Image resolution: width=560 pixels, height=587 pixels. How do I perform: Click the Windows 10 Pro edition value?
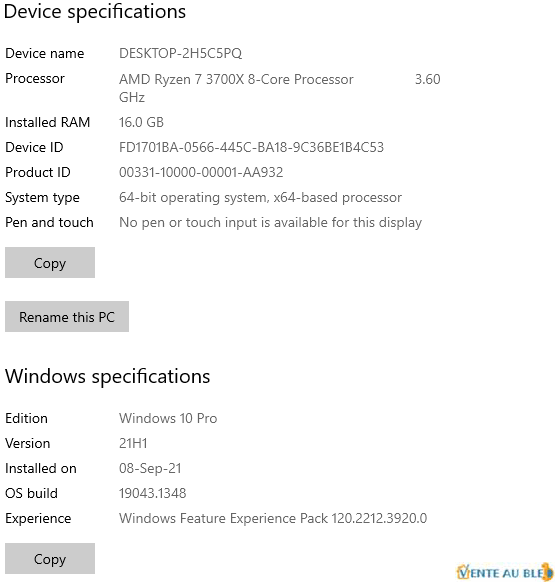[168, 418]
